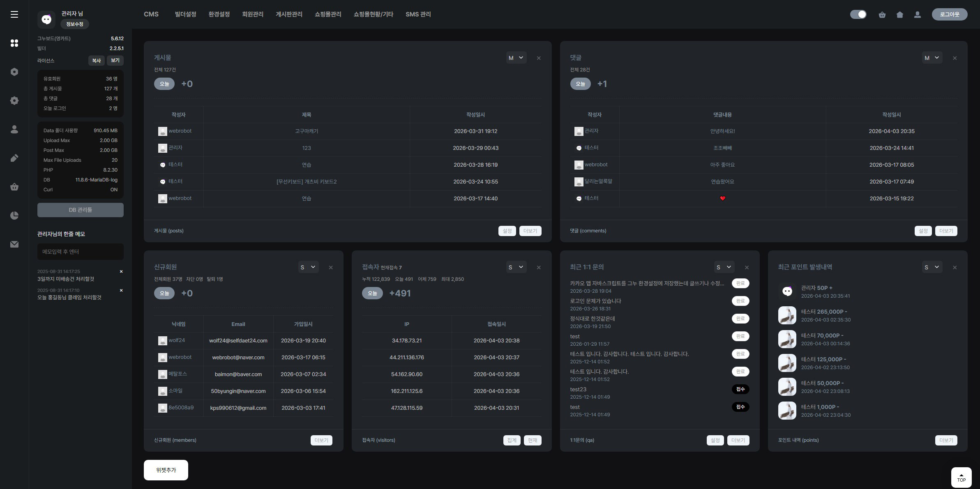The height and width of the screenshot is (489, 980).
Task: Click the memo input field
Action: 80,252
